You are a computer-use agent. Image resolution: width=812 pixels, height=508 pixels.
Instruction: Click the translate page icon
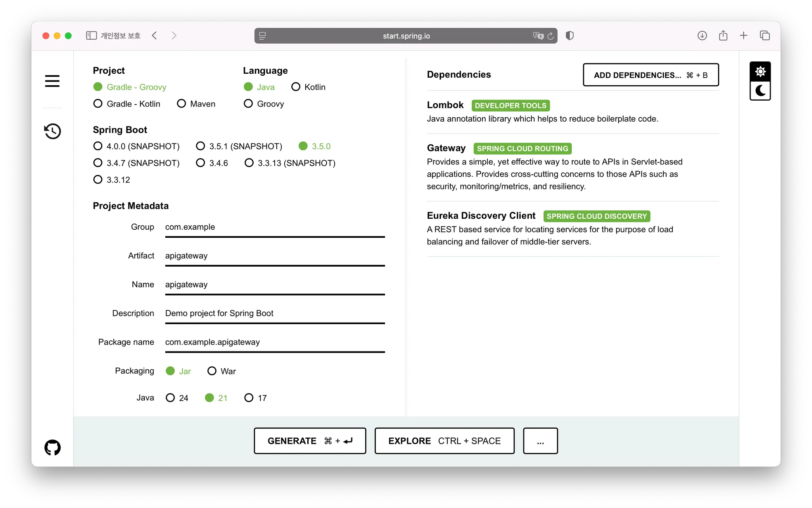[x=538, y=36]
